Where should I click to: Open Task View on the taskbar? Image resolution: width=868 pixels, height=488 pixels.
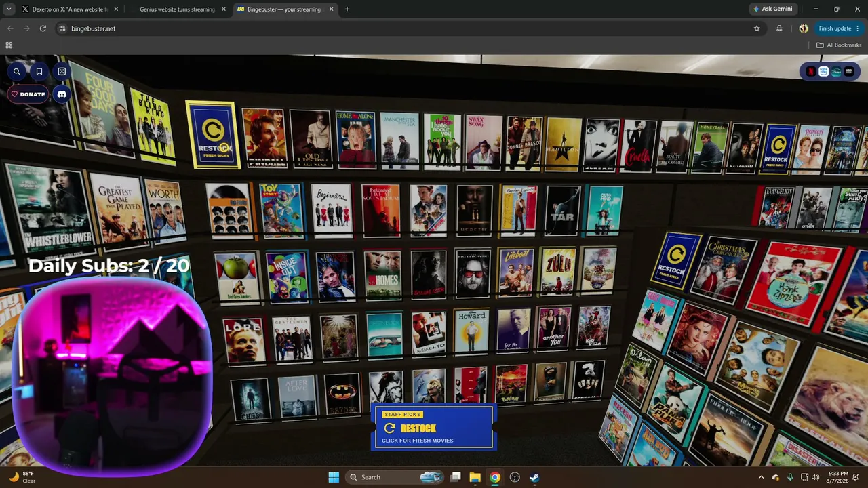click(x=456, y=477)
